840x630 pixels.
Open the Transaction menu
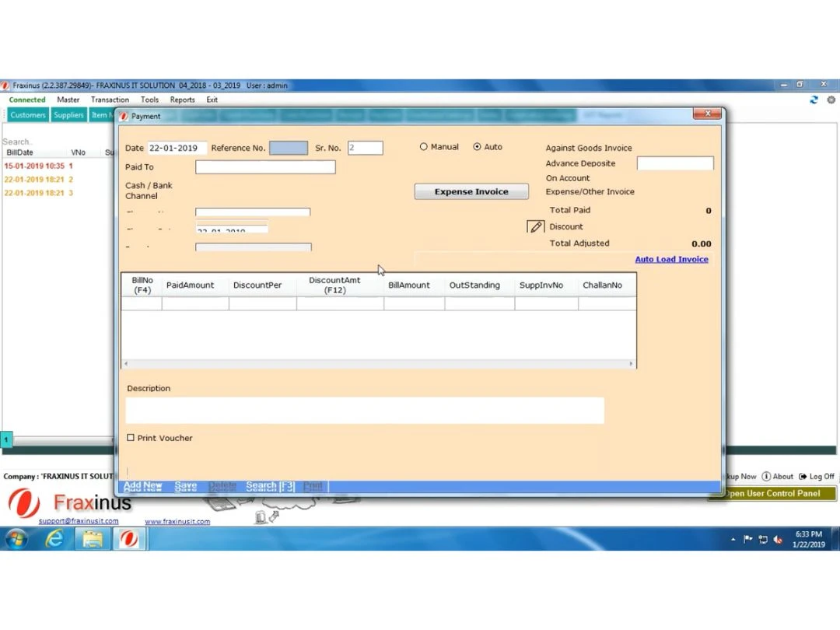point(110,100)
